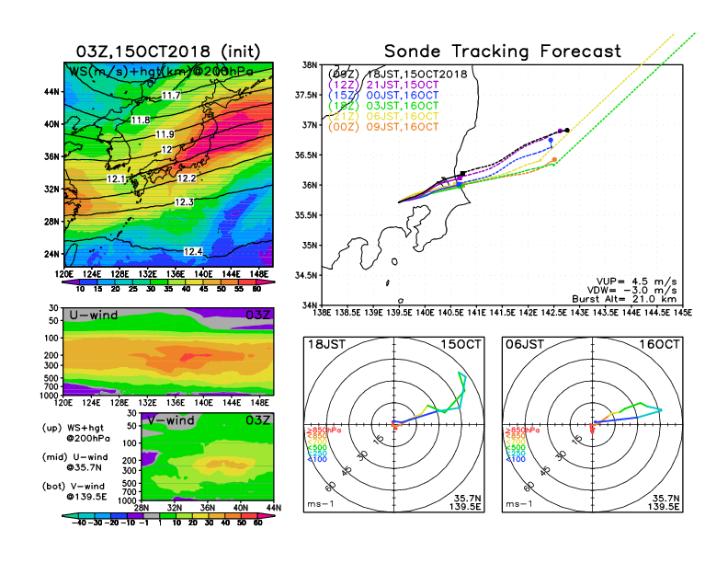Screen dimensions: 728x563
Task: Click the "U-wind" panel label
Action: click(94, 315)
